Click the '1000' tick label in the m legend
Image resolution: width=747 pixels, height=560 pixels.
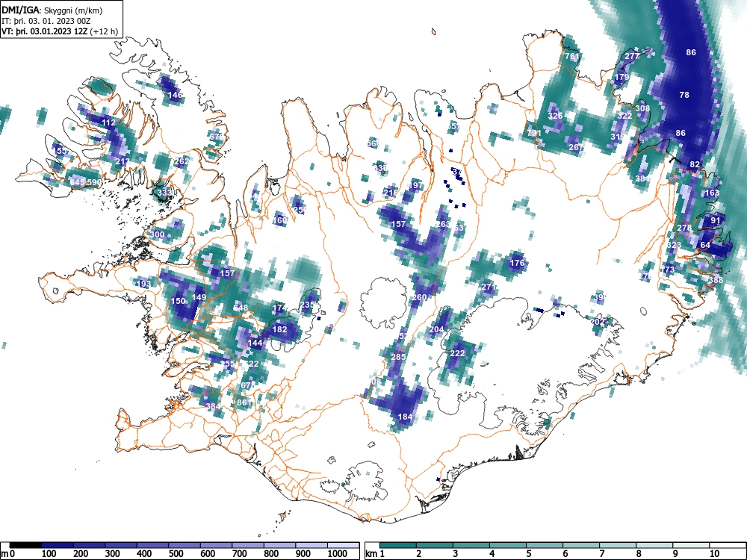[338, 554]
